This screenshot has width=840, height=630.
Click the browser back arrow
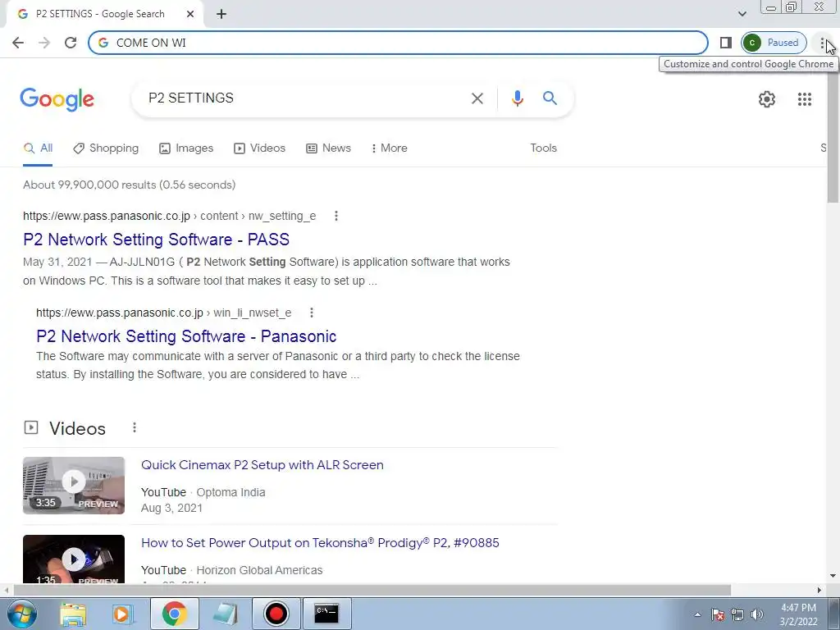[18, 43]
